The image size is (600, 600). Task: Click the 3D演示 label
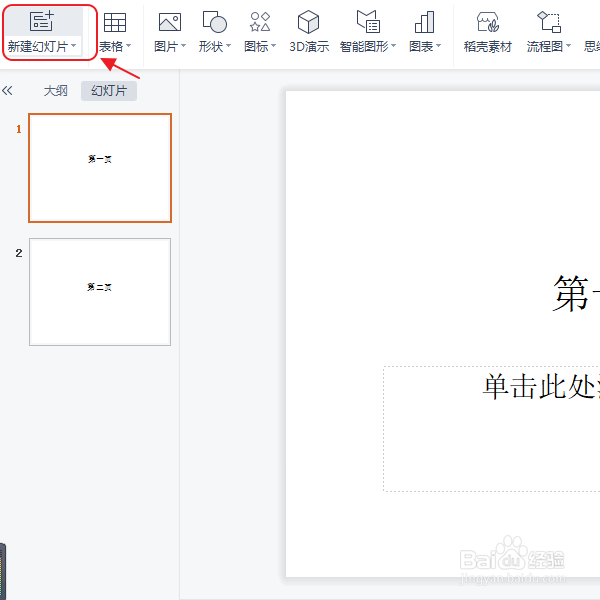click(309, 47)
